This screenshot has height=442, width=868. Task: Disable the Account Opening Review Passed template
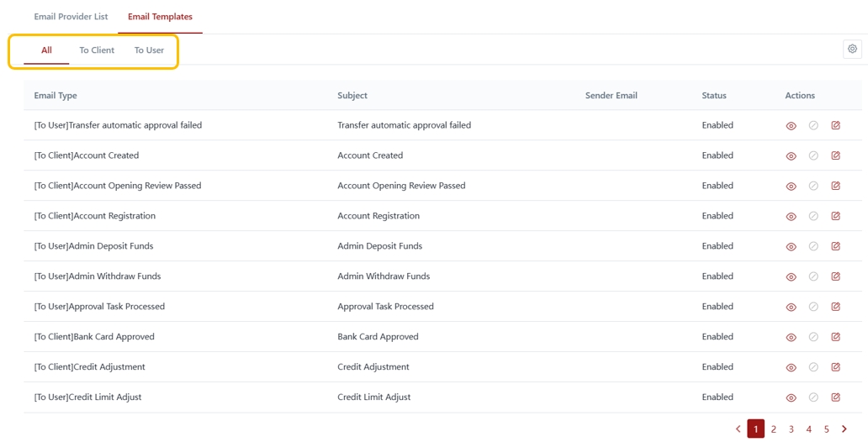point(813,186)
